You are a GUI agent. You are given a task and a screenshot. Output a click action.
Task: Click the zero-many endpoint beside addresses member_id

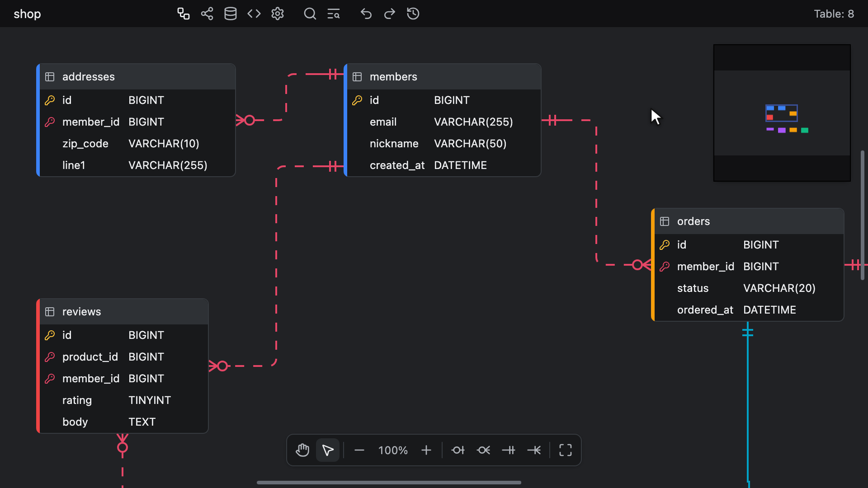(246, 120)
